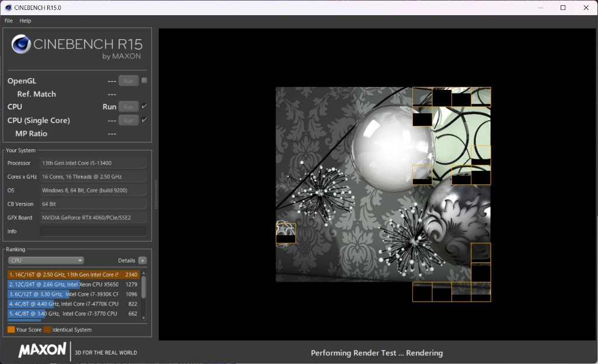Toggle the CPU (Single Core) checkbox

click(144, 120)
